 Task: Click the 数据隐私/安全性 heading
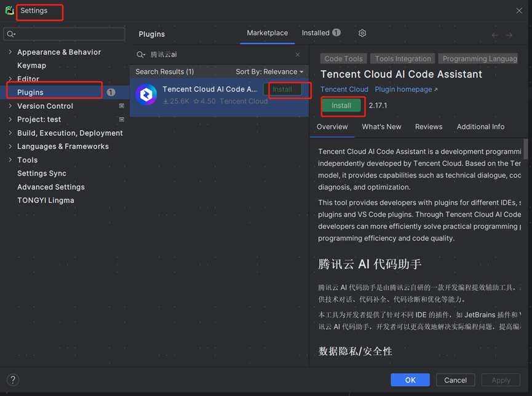(x=355, y=351)
